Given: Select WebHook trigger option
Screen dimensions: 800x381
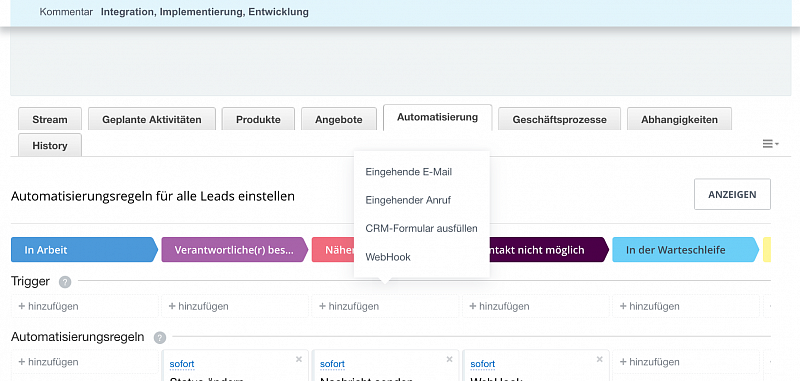Looking at the screenshot, I should tap(388, 257).
